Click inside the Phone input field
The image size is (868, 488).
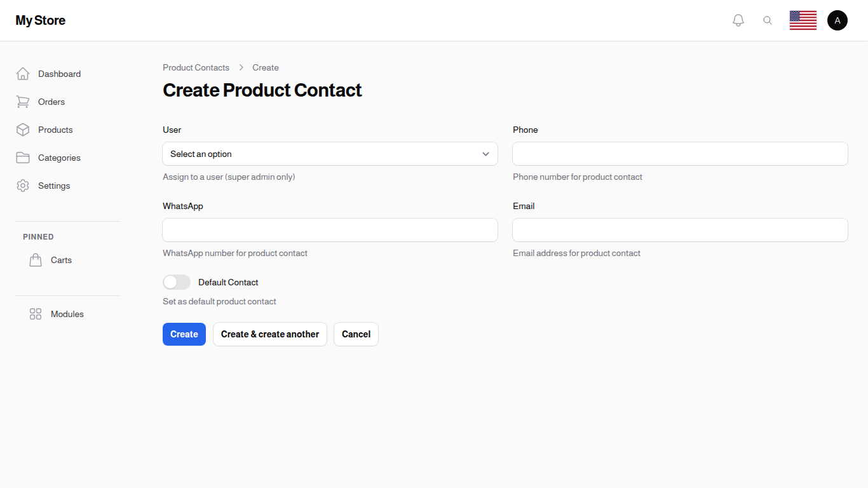pyautogui.click(x=680, y=154)
